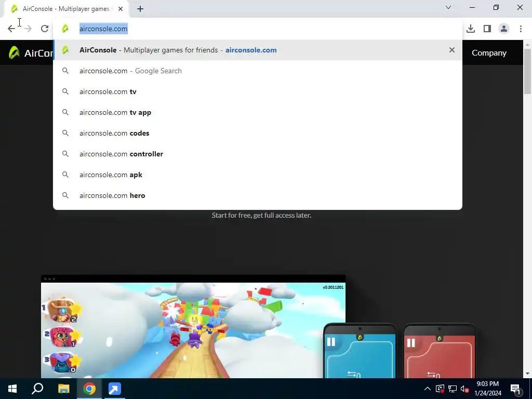Reload the current page
Viewport: 532px width, 399px height.
coord(45,29)
